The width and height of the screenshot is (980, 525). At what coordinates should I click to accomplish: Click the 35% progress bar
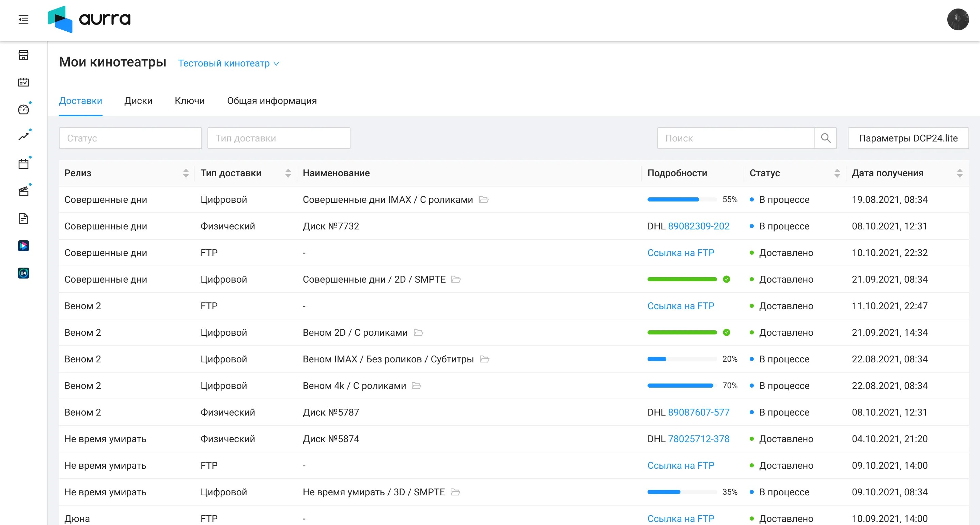click(x=682, y=492)
